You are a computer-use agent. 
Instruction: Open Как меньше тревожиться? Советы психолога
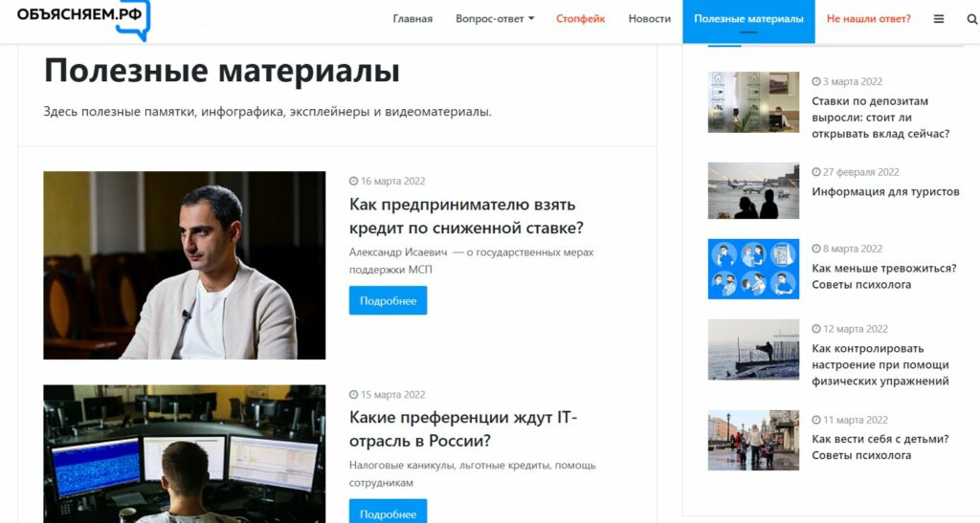click(883, 276)
